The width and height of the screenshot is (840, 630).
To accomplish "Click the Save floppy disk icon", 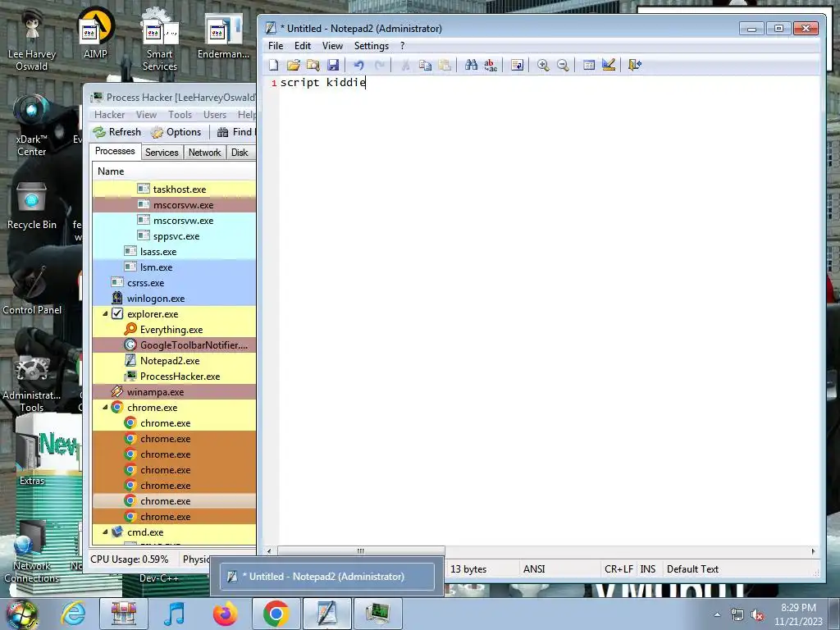I will [x=333, y=66].
